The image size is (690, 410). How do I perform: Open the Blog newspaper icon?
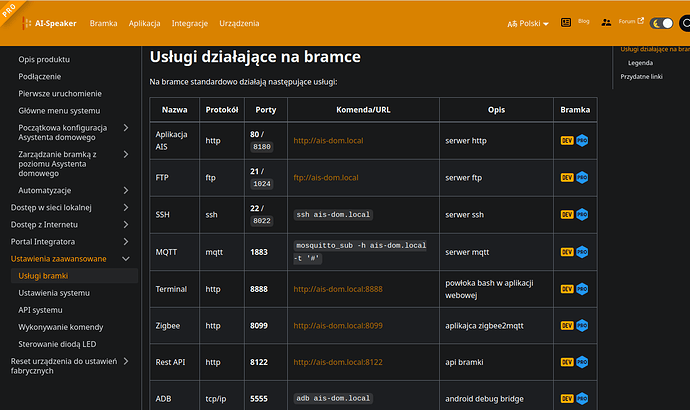(566, 21)
